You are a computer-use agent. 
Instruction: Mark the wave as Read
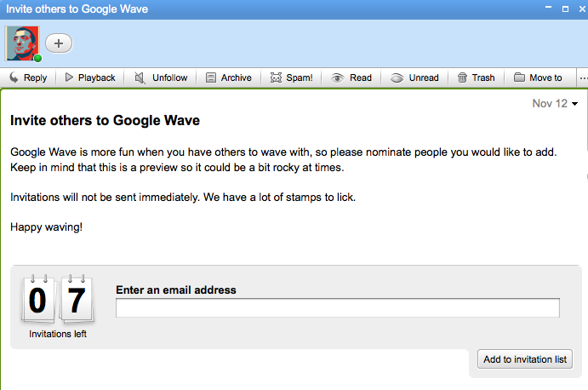tap(351, 77)
